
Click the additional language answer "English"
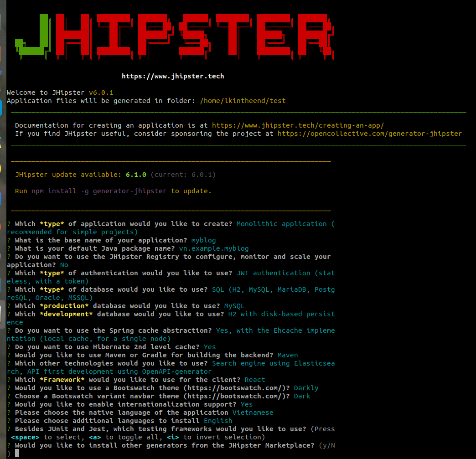(x=218, y=420)
